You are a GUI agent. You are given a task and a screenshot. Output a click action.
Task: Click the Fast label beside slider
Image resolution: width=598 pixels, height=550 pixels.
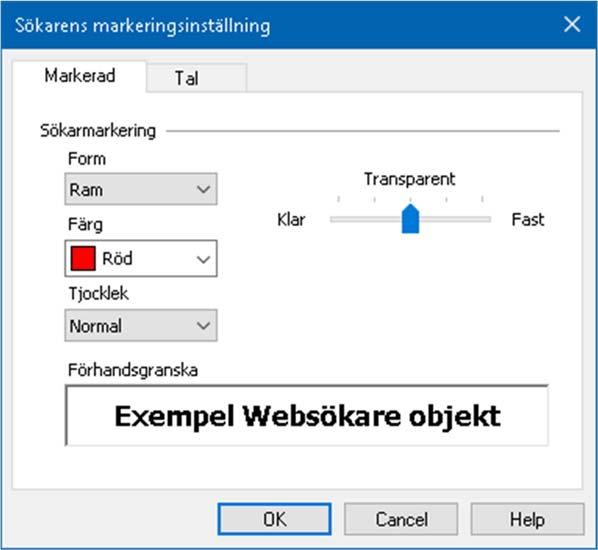tap(527, 219)
